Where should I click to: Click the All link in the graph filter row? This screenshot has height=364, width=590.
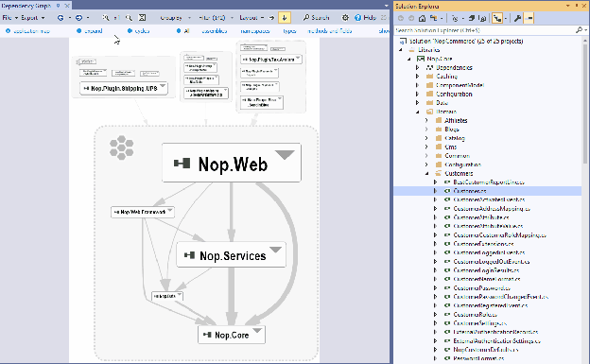186,31
